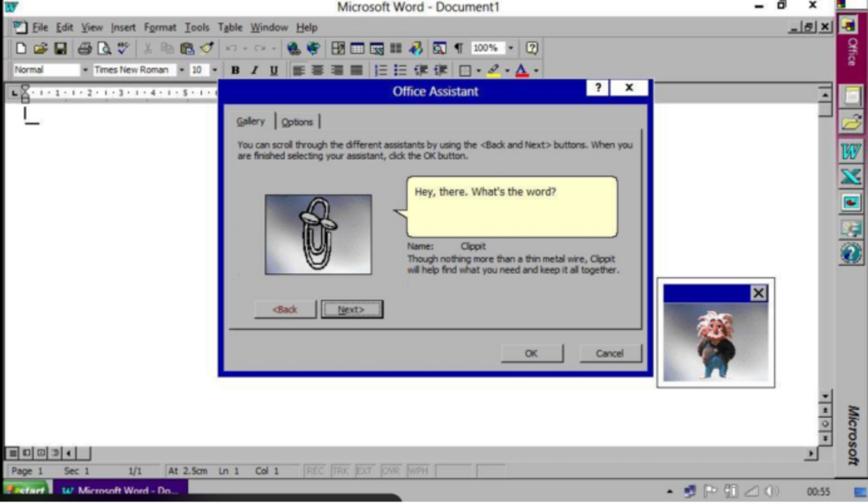Image resolution: width=868 pixels, height=503 pixels.
Task: Open the Times New Roman font dropdown
Action: click(182, 71)
